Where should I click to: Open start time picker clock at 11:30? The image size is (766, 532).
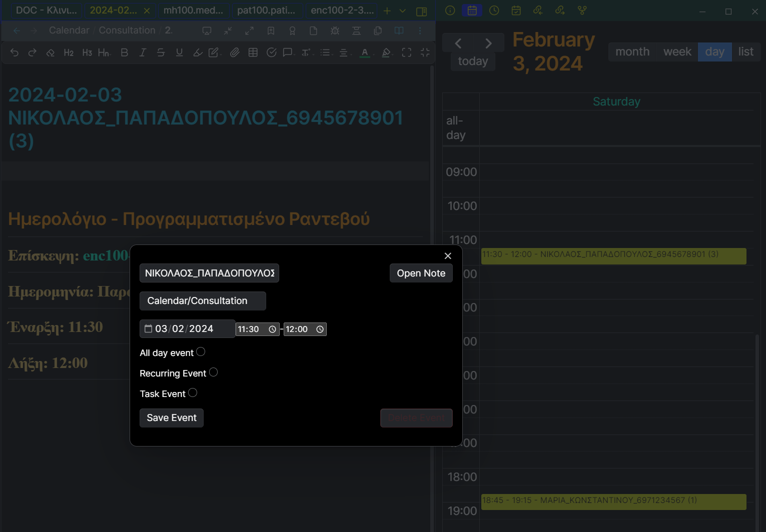click(272, 329)
